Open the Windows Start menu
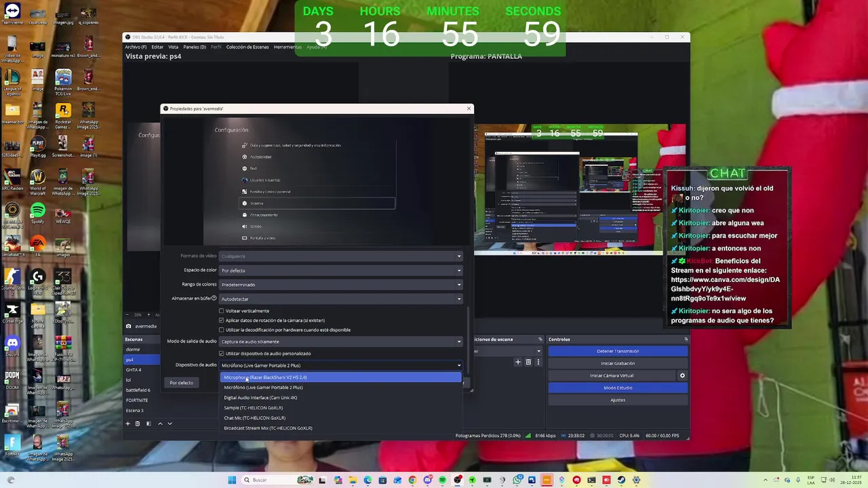The width and height of the screenshot is (868, 488). click(232, 480)
